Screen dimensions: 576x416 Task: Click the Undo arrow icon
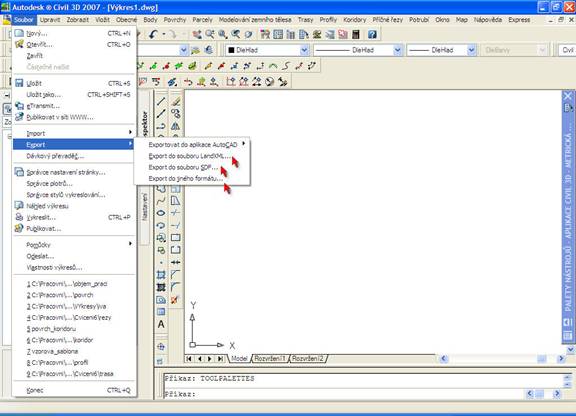pos(153,35)
